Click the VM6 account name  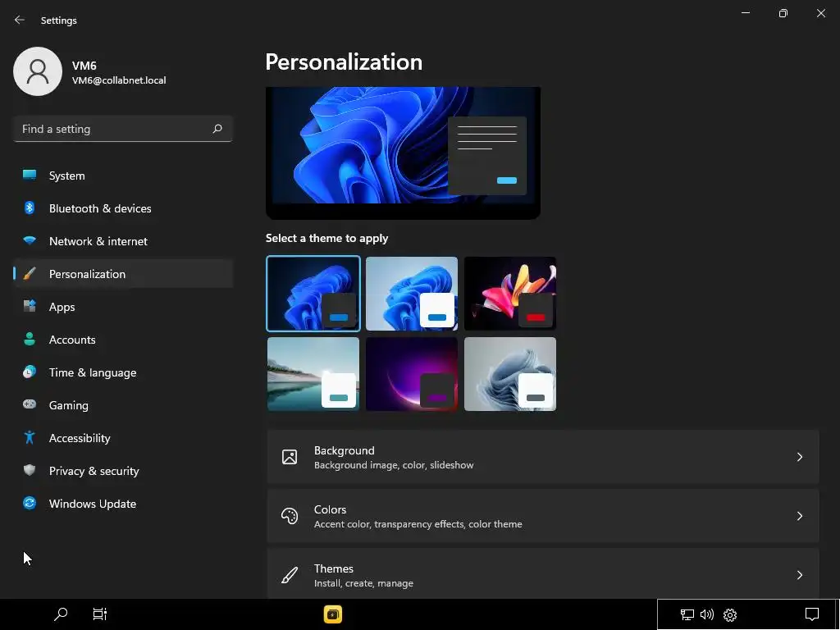coord(84,66)
